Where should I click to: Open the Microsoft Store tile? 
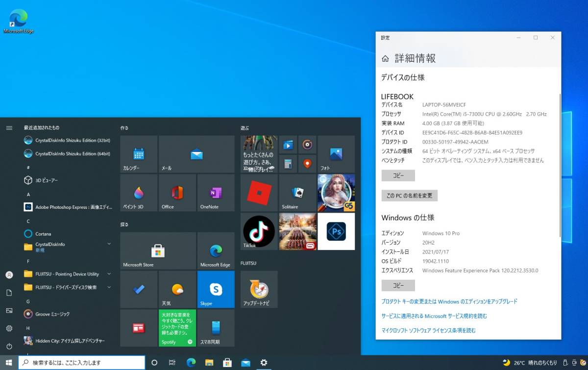coord(158,250)
